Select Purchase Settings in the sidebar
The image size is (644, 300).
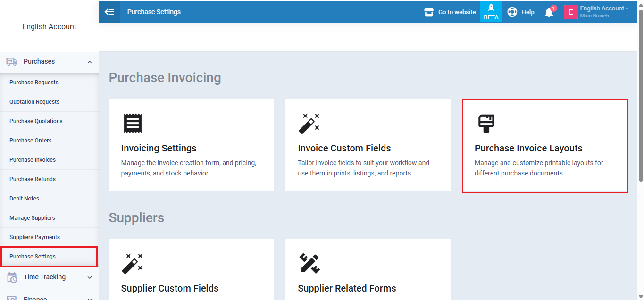click(33, 257)
